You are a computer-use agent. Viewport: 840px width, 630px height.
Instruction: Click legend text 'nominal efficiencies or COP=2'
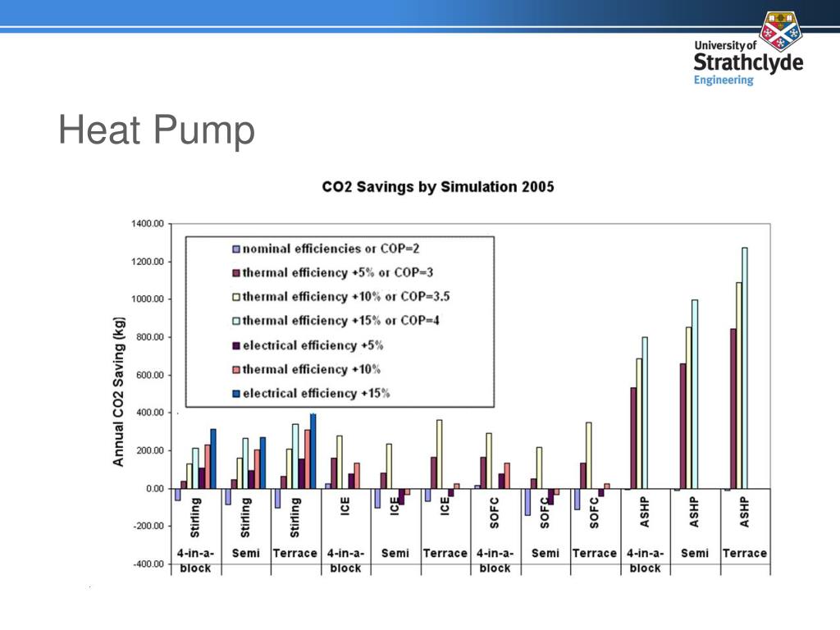pos(331,249)
